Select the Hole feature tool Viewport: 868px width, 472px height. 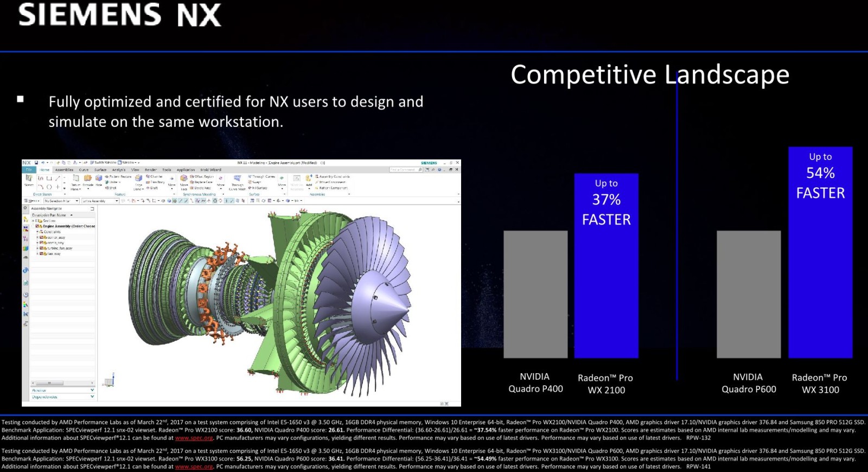coord(99,181)
